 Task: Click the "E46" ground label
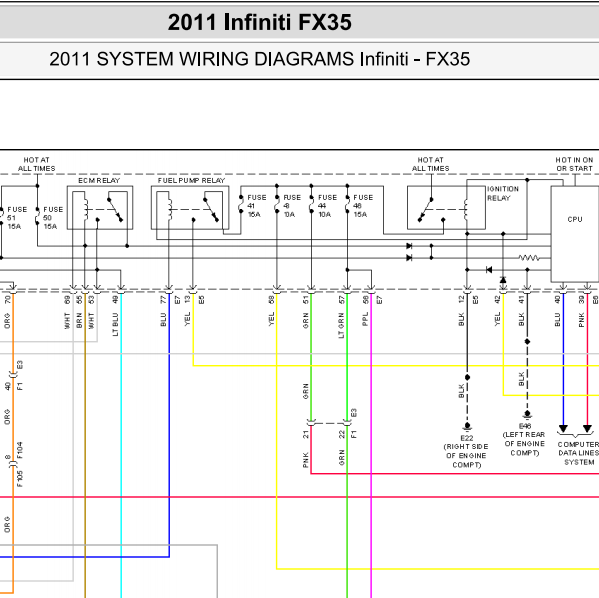coord(525,426)
